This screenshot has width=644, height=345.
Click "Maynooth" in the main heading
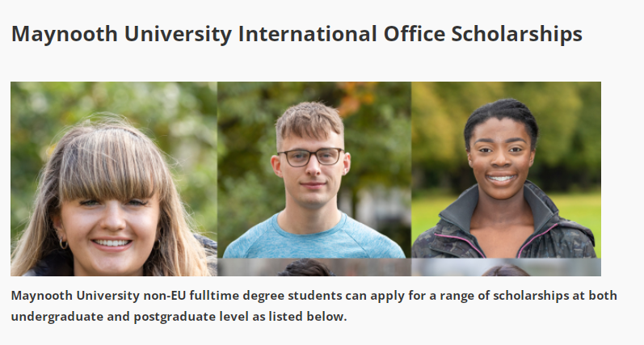pos(65,34)
